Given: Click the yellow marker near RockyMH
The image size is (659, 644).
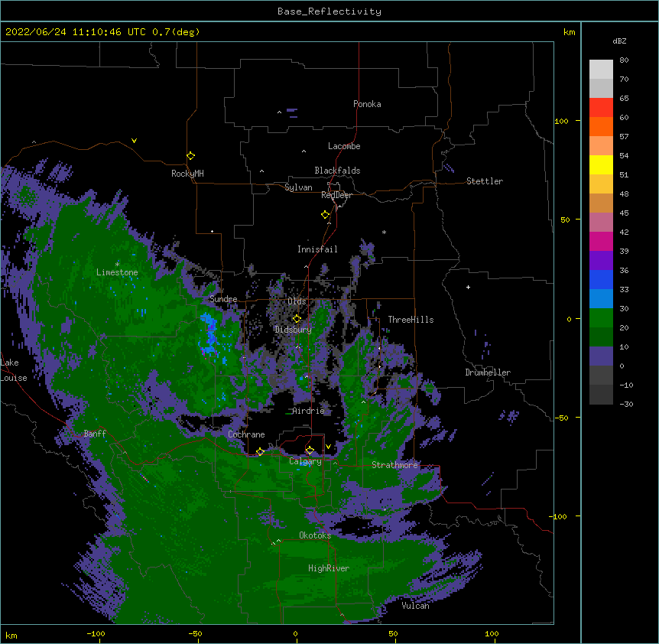Looking at the screenshot, I should point(190,155).
